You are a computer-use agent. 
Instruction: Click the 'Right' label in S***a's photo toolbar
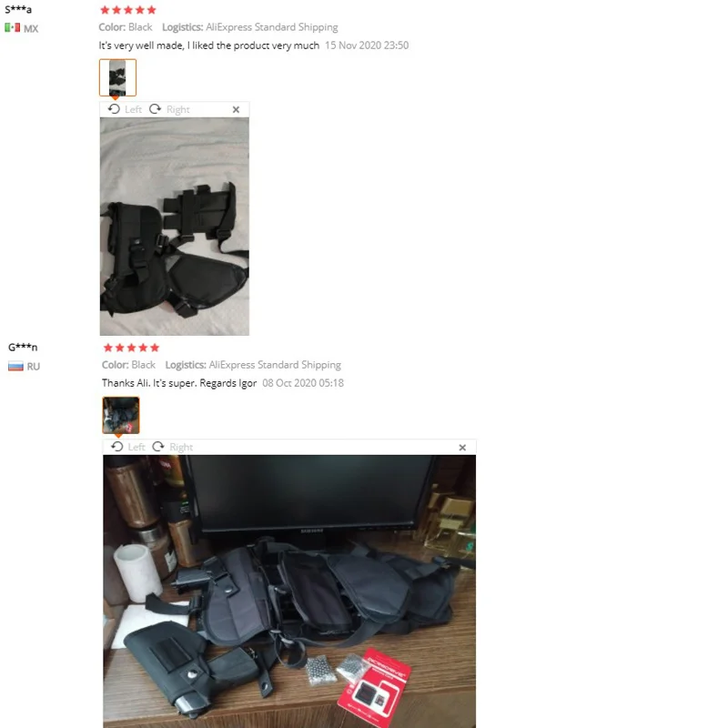177,109
